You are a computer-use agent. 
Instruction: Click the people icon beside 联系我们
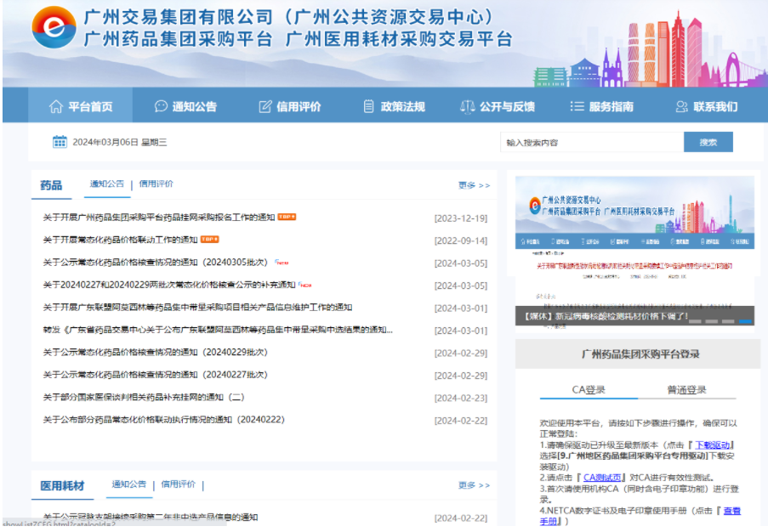681,106
